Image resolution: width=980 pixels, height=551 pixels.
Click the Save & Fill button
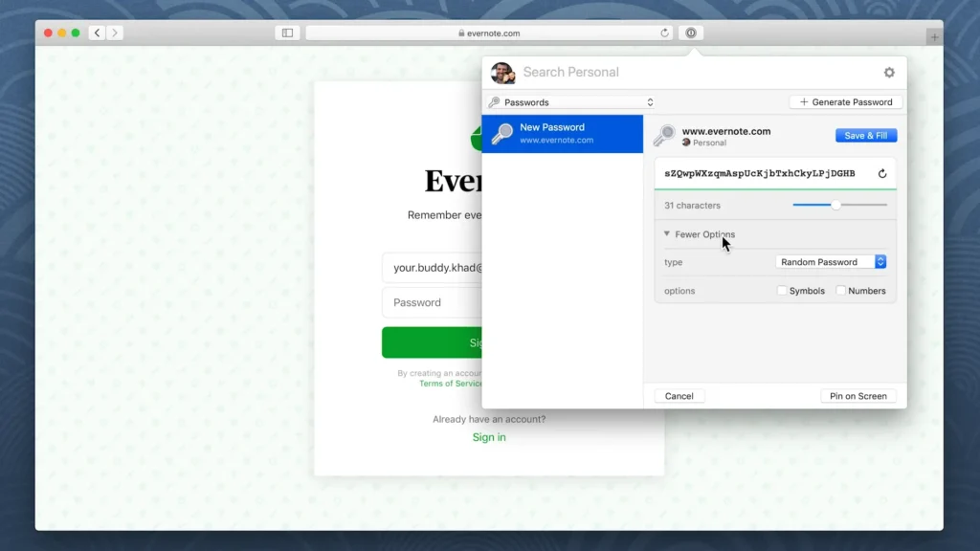click(865, 136)
